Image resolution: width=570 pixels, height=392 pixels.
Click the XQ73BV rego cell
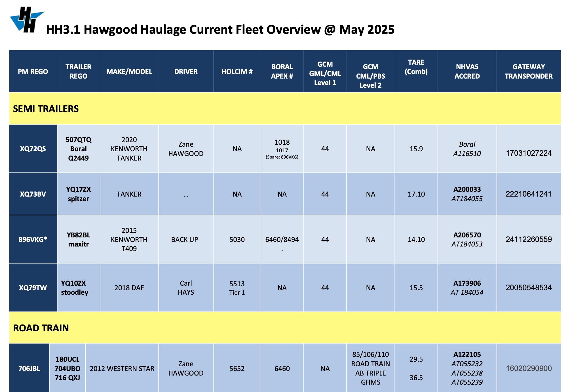pos(33,194)
